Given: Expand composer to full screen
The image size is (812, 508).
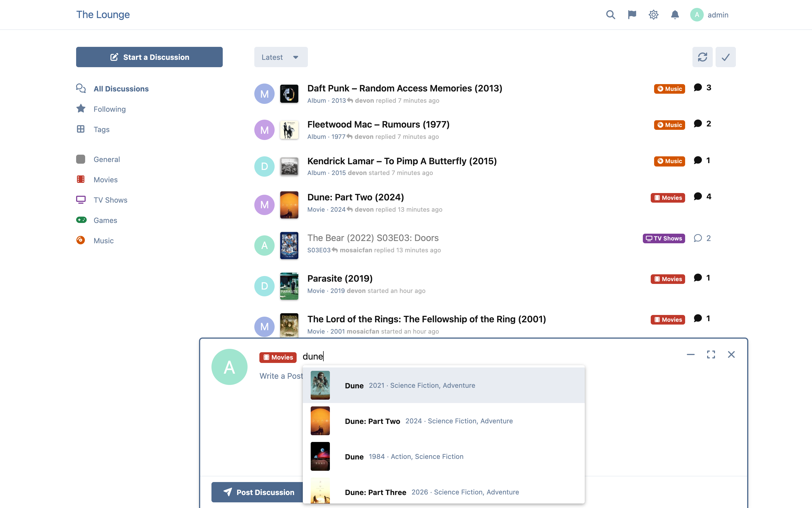Looking at the screenshot, I should click(x=711, y=354).
